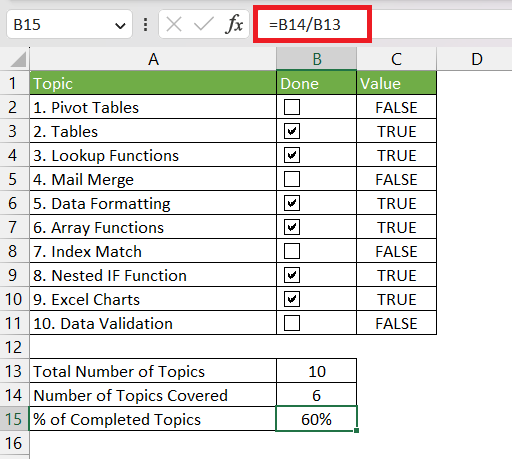Uncheck the Nested IF Function checkbox
Screen dimensions: 512x459
tap(292, 275)
